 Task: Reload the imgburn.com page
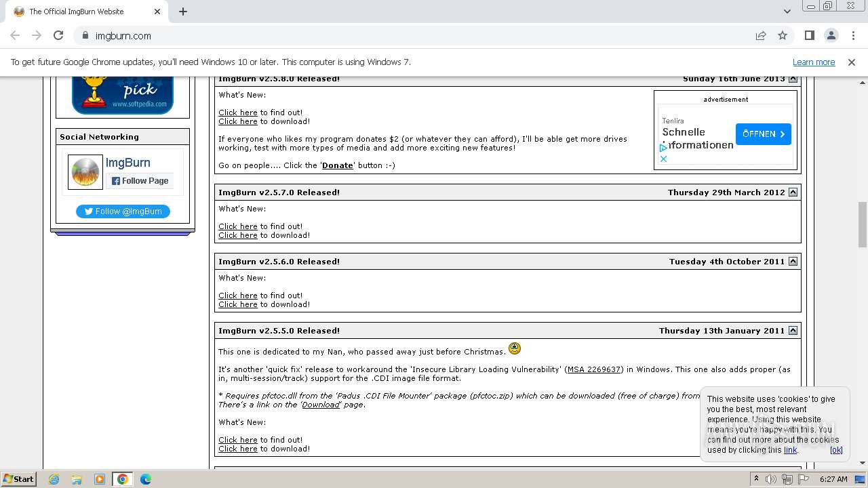(x=58, y=35)
